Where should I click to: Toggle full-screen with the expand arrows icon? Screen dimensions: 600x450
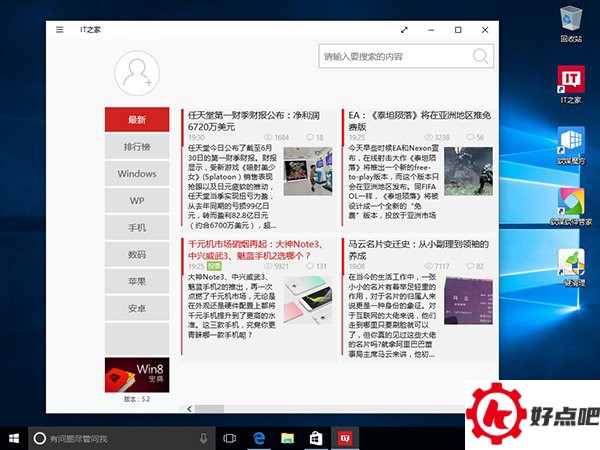(x=404, y=30)
